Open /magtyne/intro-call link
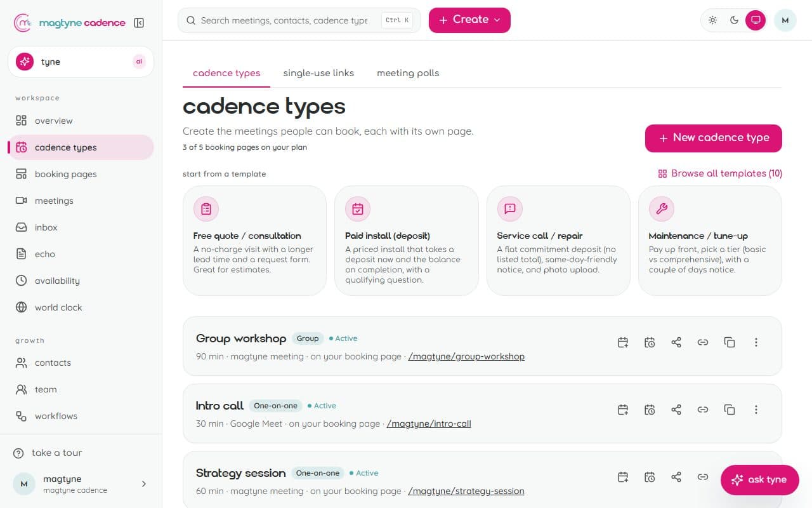The height and width of the screenshot is (508, 812). pyautogui.click(x=429, y=424)
